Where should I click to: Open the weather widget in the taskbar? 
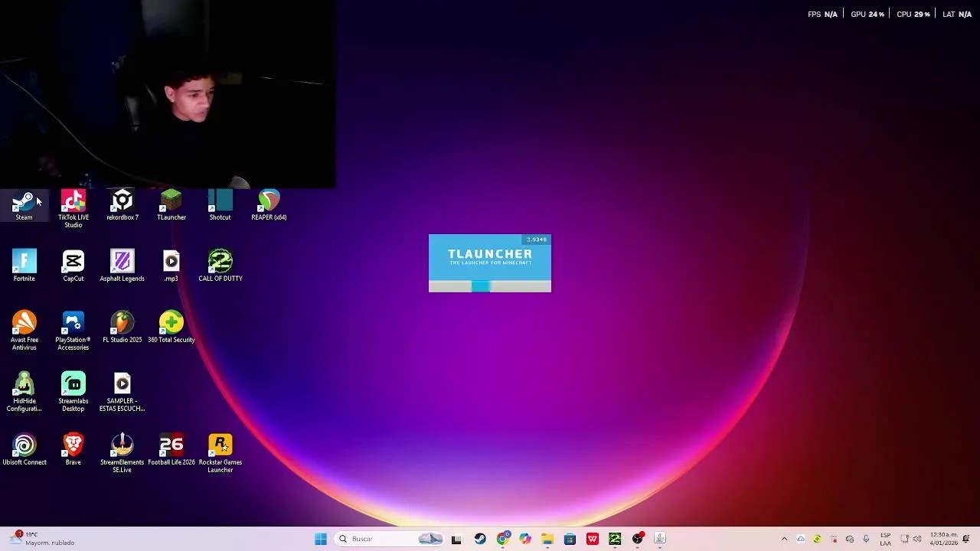coord(42,539)
